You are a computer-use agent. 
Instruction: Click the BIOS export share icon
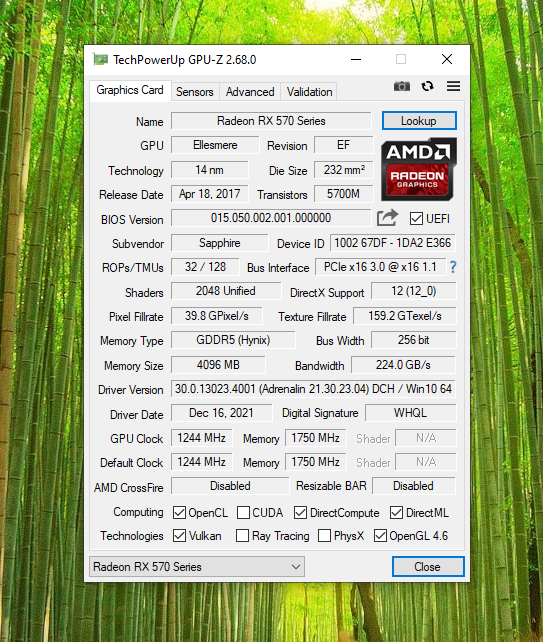pos(387,218)
